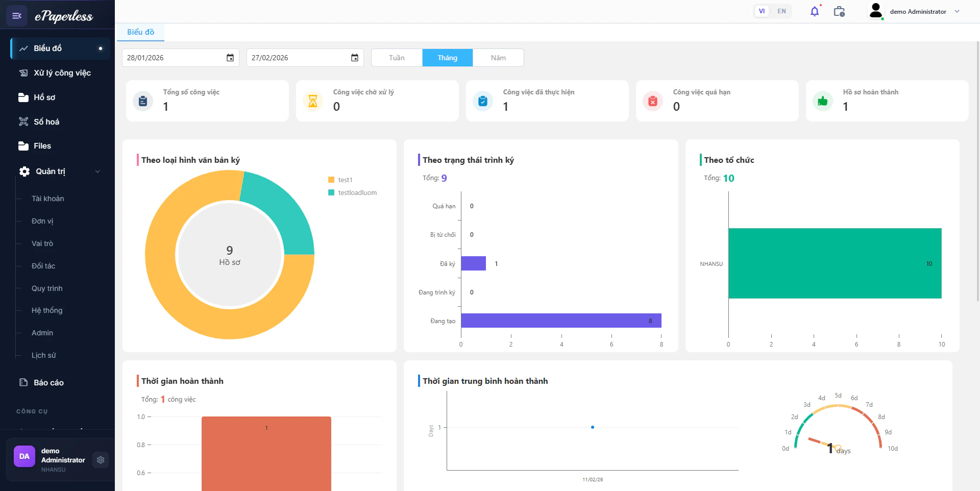This screenshot has height=491, width=980.
Task: Open the Lịch sử page
Action: (x=43, y=355)
